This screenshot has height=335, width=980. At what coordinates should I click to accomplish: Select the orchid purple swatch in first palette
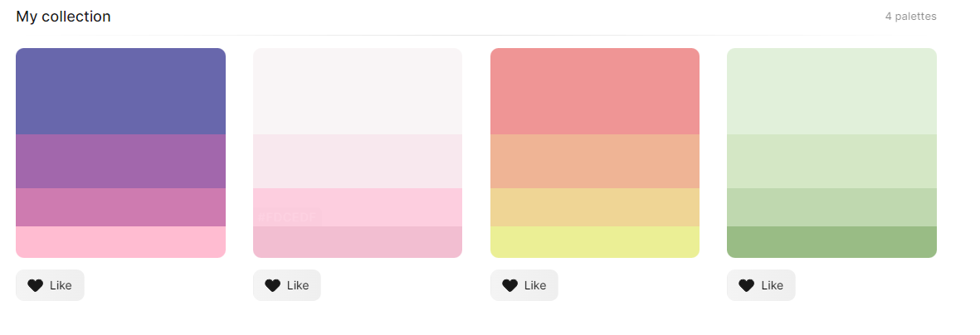120,161
